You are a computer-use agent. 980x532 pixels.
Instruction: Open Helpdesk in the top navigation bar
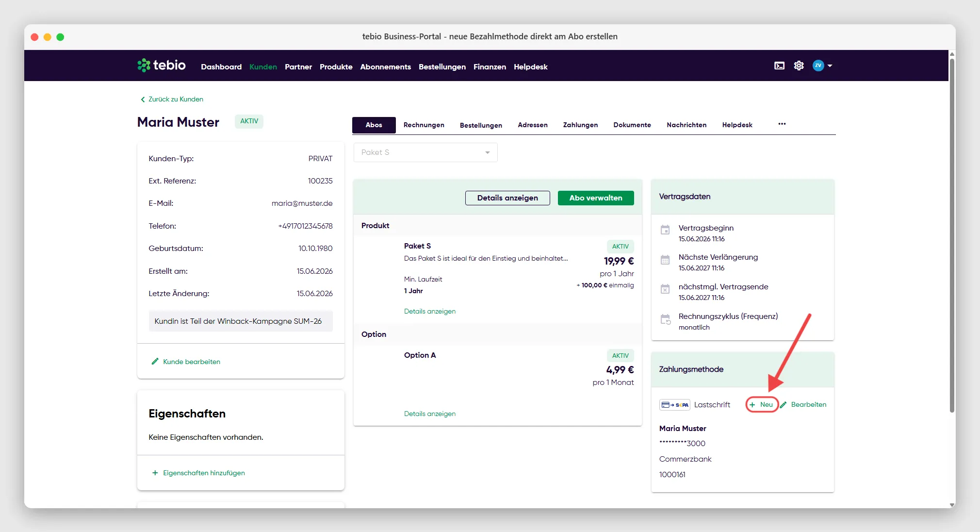[530, 66]
